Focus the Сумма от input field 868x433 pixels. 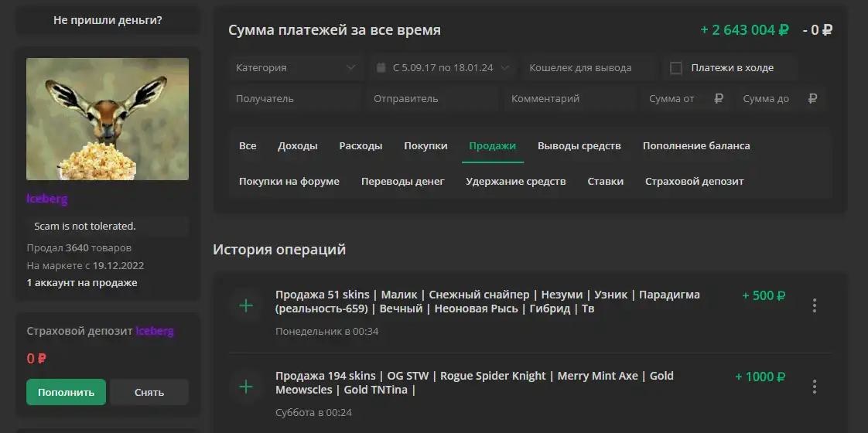click(686, 99)
